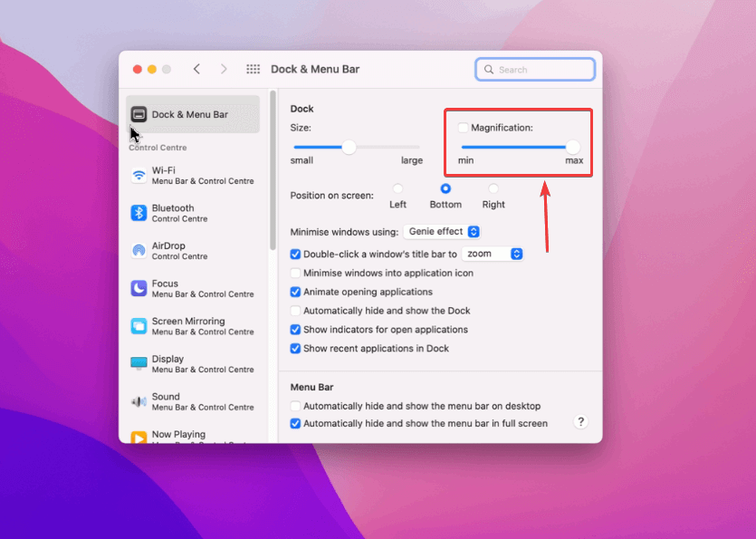Screen dimensions: 756x539
Task: Select Wi-Fi Menu Bar & Control Centre row
Action: [x=193, y=175]
